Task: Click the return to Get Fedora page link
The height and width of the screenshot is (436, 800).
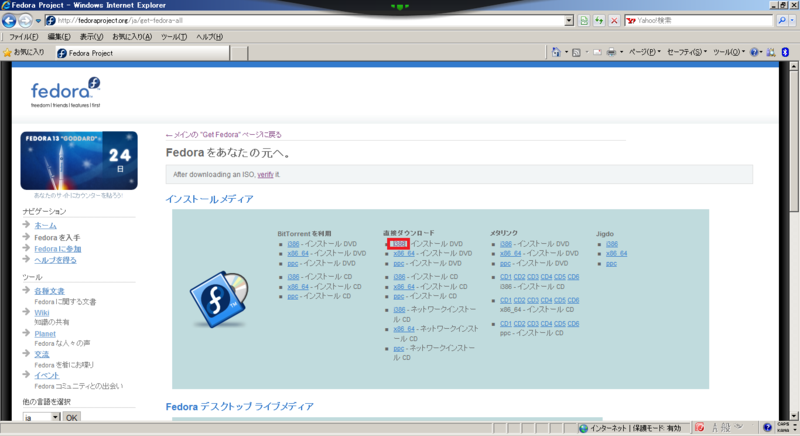Action: tap(223, 135)
